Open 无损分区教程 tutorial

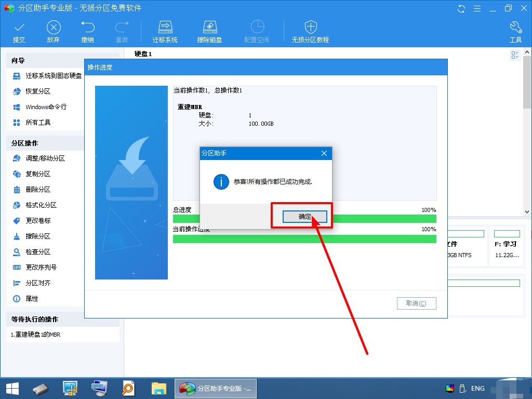(311, 32)
